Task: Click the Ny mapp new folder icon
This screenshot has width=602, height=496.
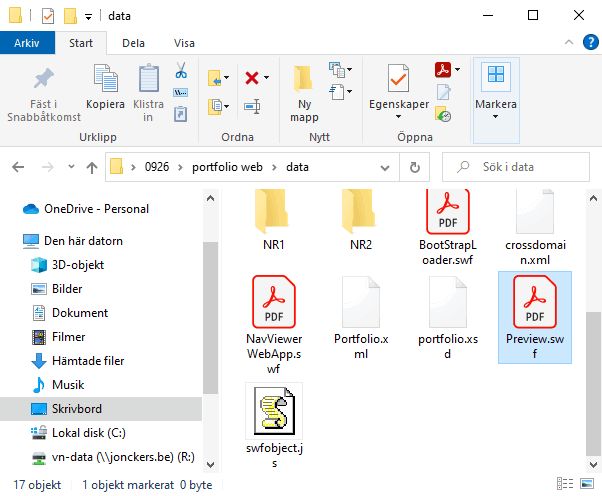Action: [x=303, y=78]
